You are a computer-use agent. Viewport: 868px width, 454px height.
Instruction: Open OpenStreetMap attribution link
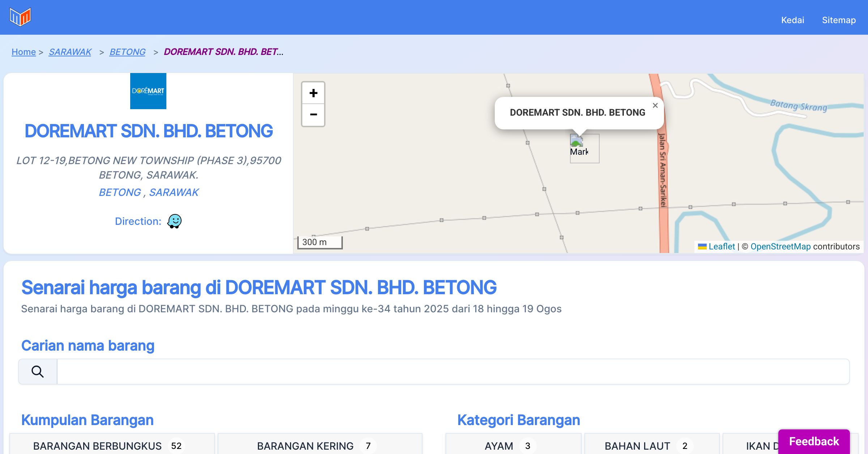coord(780,247)
